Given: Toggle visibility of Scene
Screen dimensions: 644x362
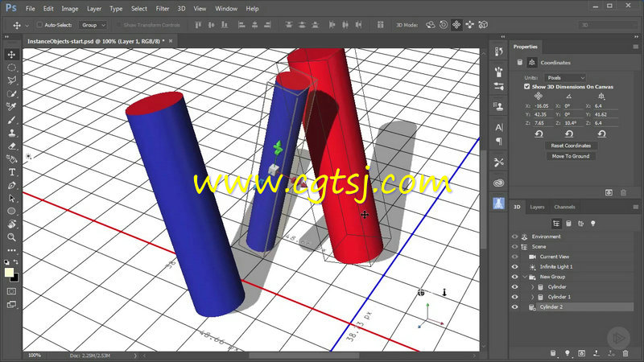Looking at the screenshot, I should [514, 247].
